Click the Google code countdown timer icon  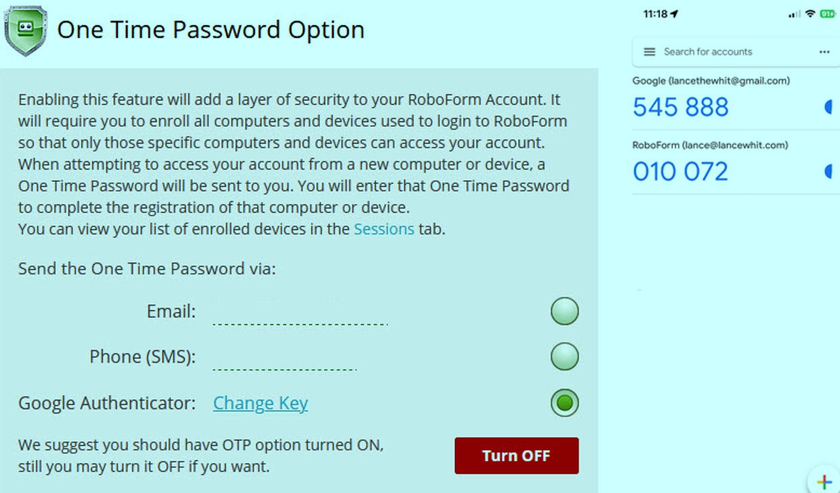click(828, 107)
